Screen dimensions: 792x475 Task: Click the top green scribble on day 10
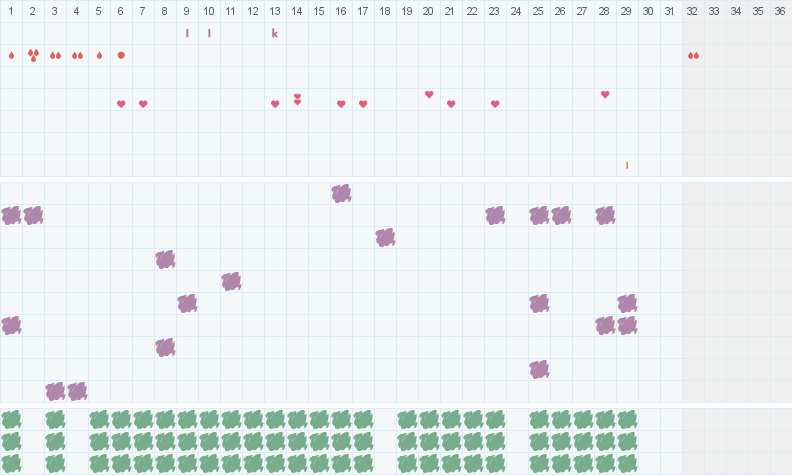[209, 420]
